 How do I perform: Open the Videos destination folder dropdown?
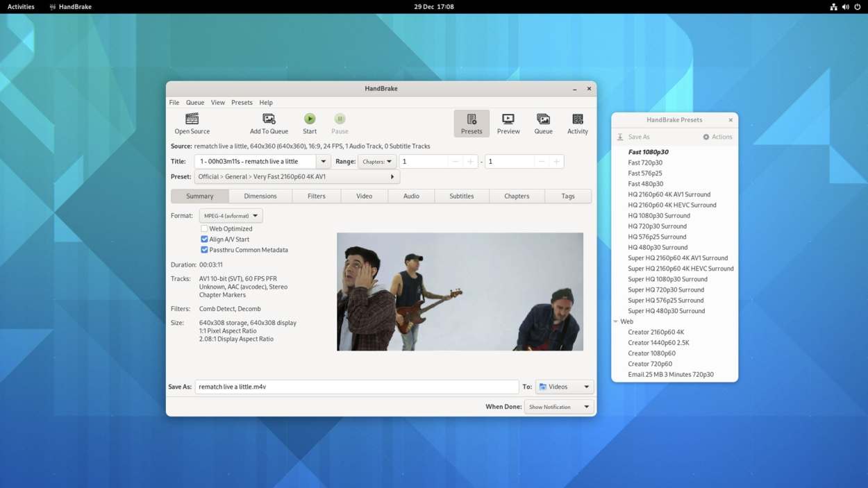point(565,387)
